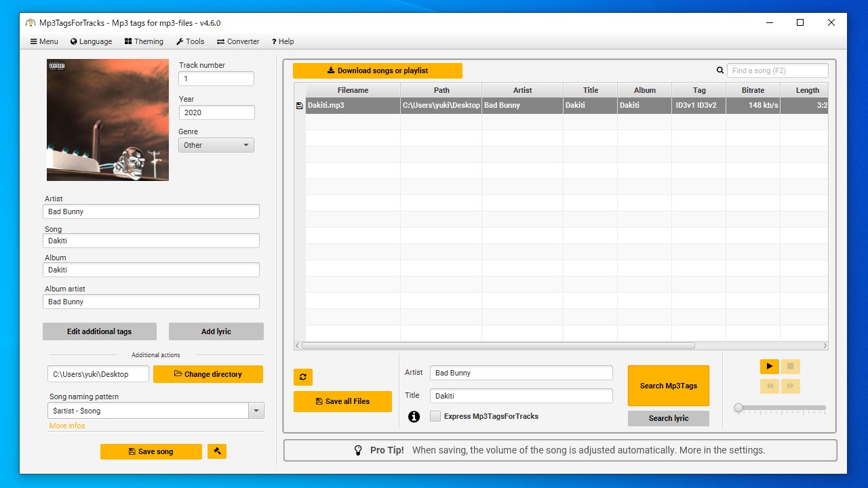Click the C:\Users\yuki\Desktop path cell

[441, 106]
